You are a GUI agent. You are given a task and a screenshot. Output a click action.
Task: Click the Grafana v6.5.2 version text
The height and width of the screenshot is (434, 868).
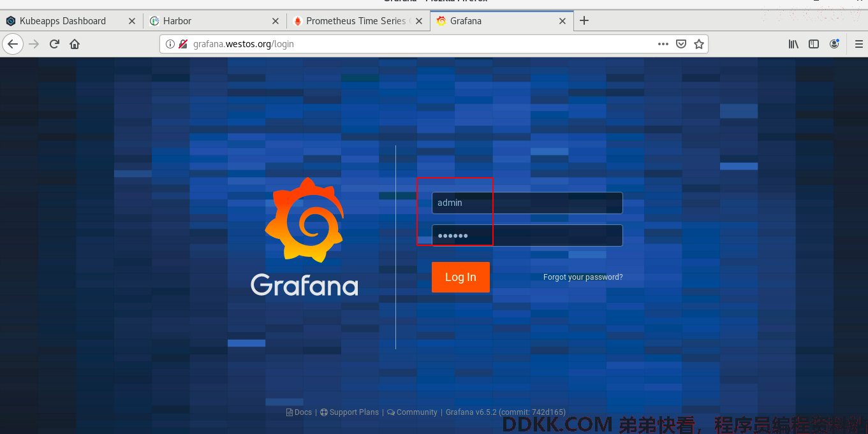506,412
